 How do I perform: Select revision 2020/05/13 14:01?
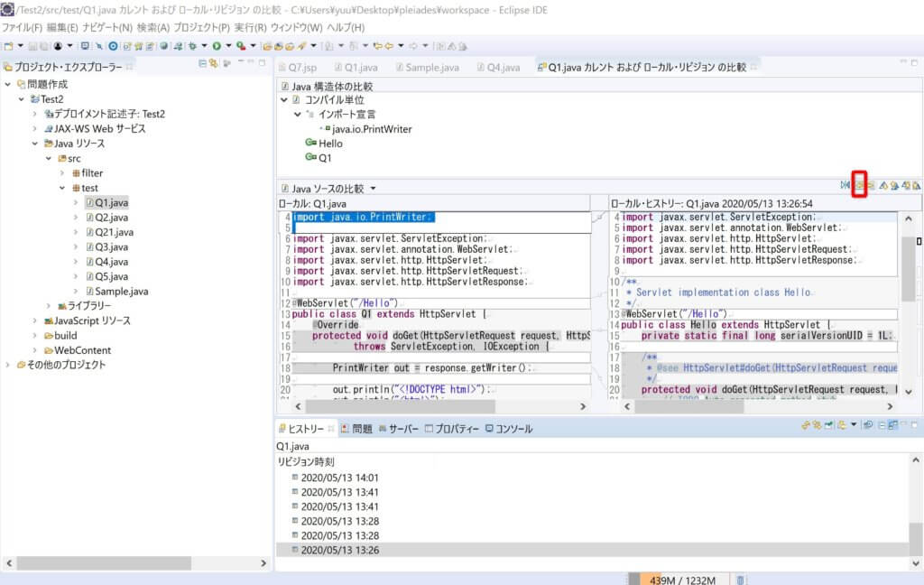coord(339,478)
